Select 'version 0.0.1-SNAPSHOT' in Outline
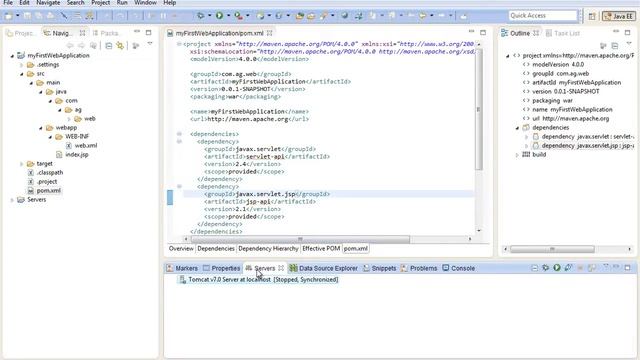 pyautogui.click(x=566, y=91)
